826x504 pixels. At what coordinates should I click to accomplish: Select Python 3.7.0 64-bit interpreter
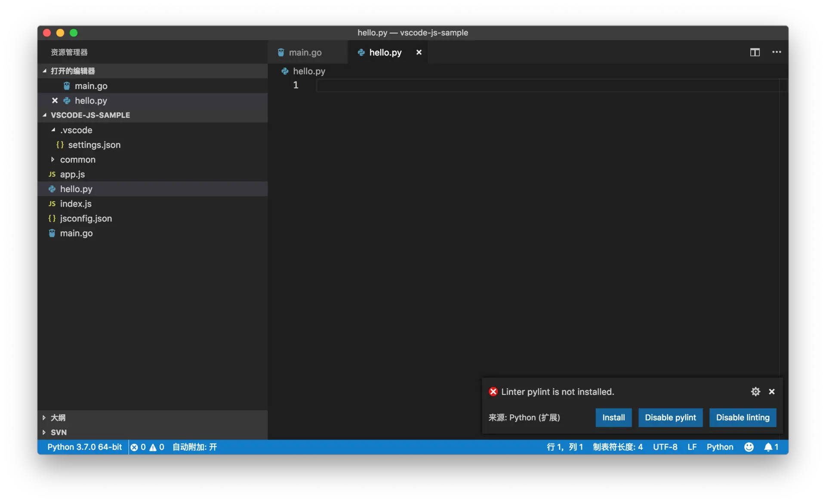(84, 447)
